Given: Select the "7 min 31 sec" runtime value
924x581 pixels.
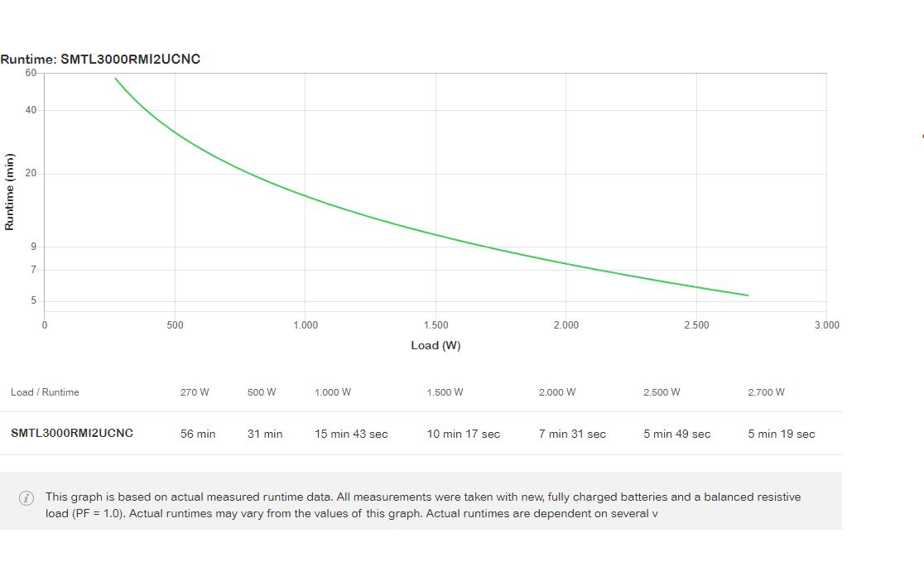Looking at the screenshot, I should 572,434.
